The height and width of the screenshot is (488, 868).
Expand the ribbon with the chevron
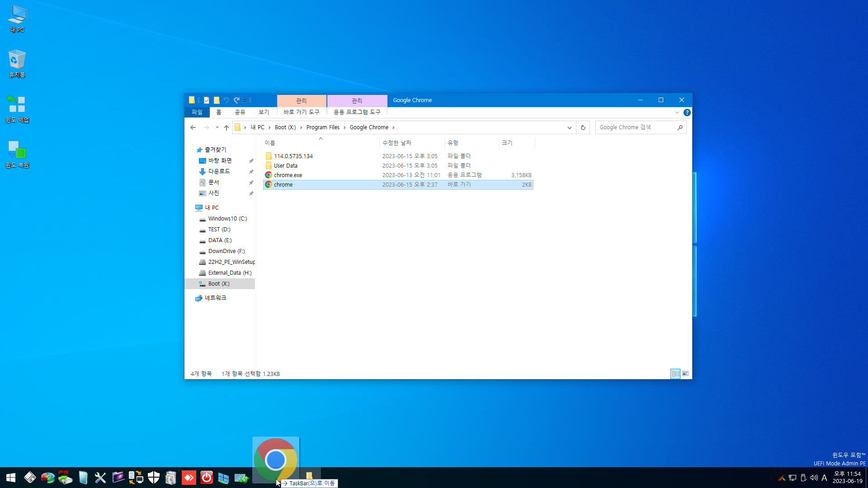677,113
